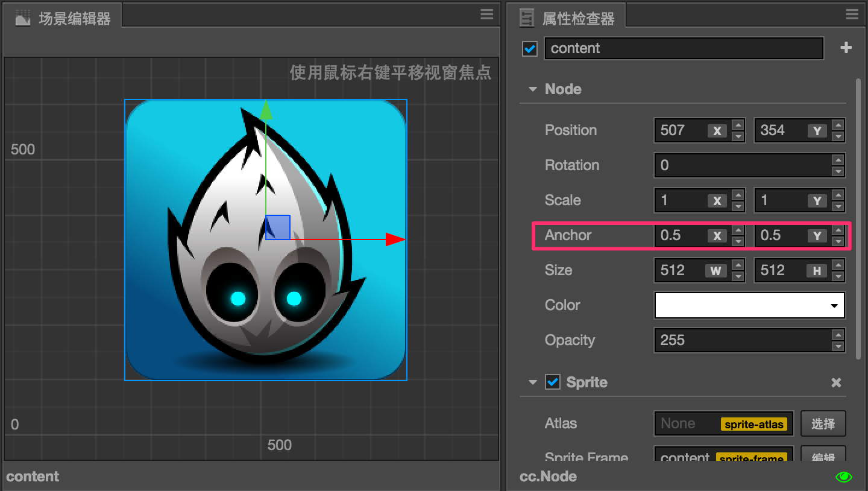Click the 选择 button next to Atlas

pyautogui.click(x=823, y=423)
